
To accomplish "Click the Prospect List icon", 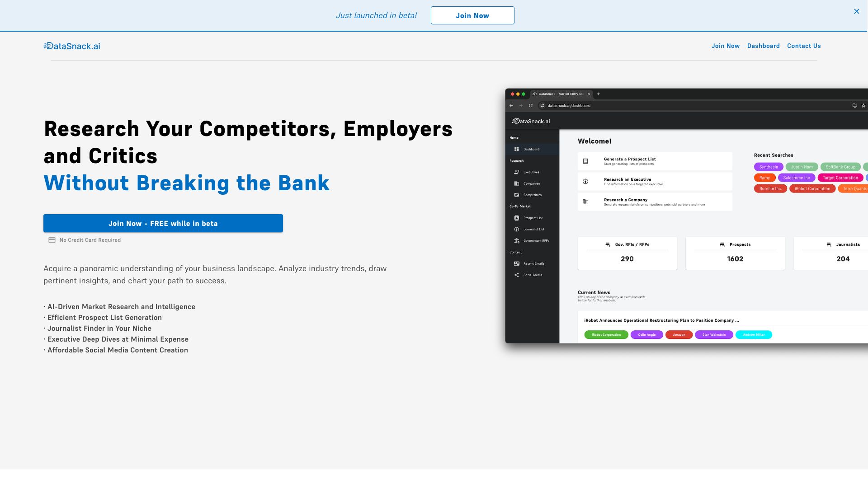I will coord(516,217).
